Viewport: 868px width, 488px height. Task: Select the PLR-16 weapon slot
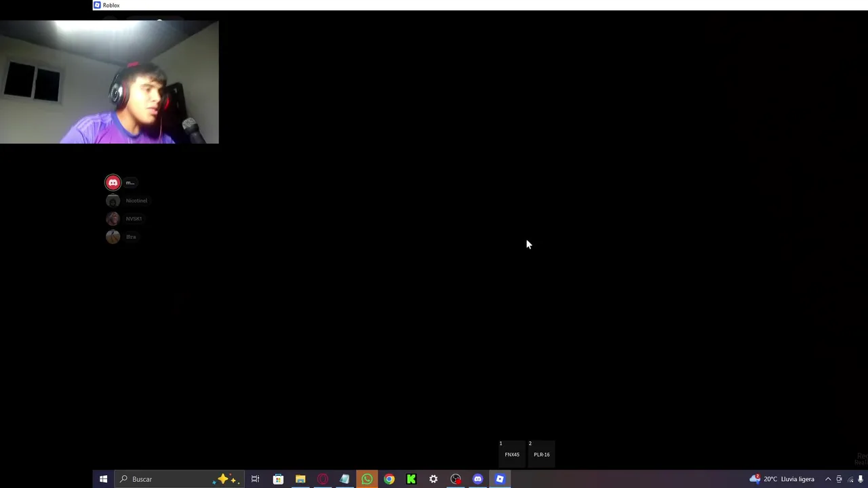click(x=541, y=453)
